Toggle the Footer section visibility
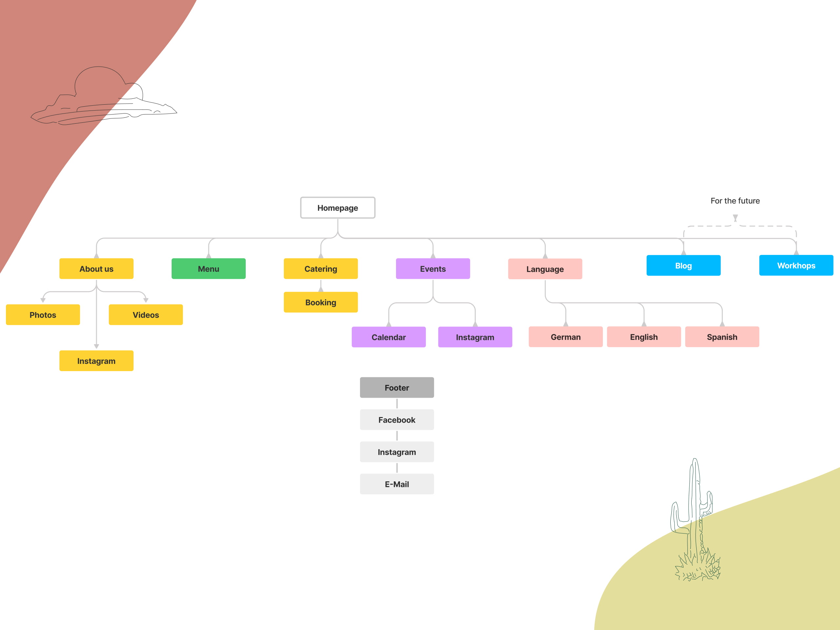Image resolution: width=840 pixels, height=630 pixels. click(x=397, y=387)
